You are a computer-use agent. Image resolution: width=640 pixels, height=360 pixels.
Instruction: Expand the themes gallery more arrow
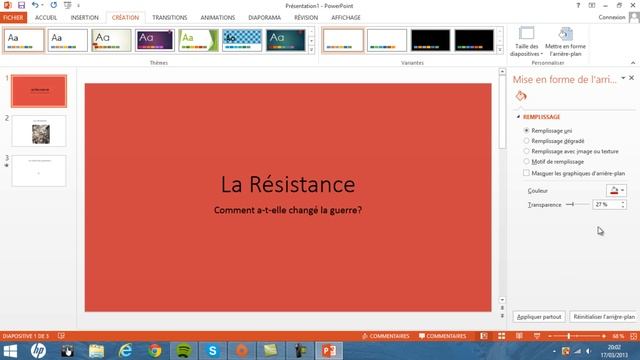(311, 50)
